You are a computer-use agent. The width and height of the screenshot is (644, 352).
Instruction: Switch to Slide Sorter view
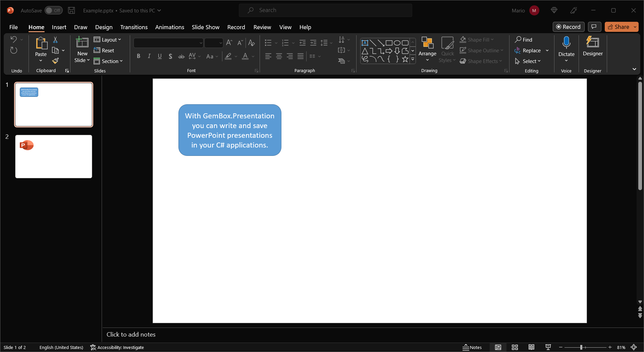(x=515, y=347)
